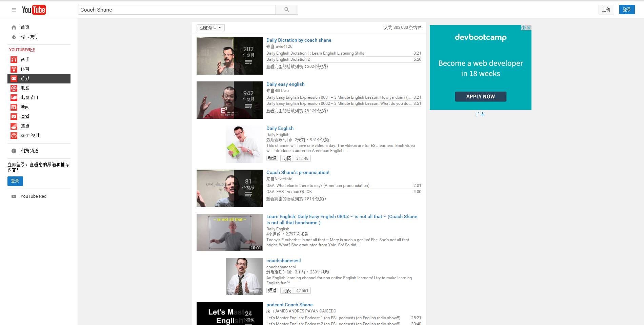The image size is (644, 325).
Task: Click into the Coach Shane search field
Action: click(x=177, y=10)
